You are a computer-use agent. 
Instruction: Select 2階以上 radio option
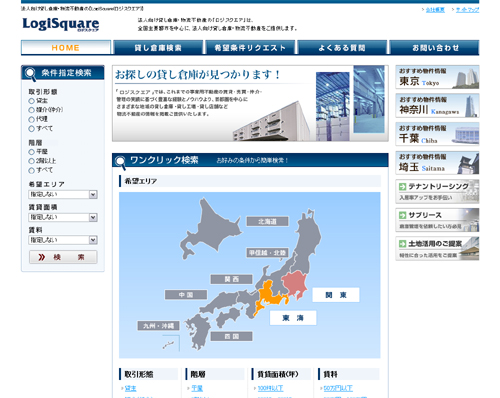coord(31,161)
